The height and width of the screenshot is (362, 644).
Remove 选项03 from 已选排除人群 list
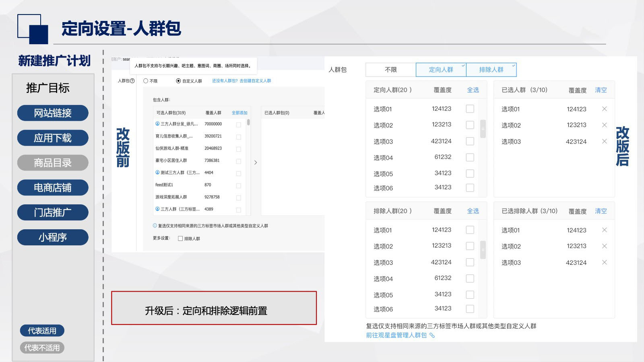[x=604, y=262]
